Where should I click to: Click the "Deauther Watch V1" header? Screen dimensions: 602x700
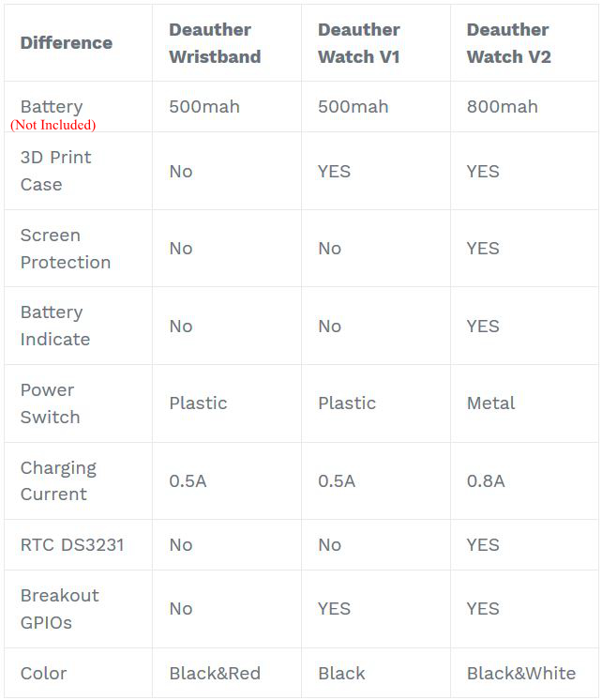click(x=359, y=43)
